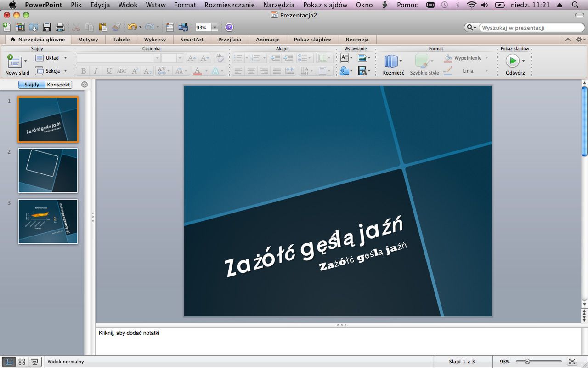
Task: Click the Nowy slajd icon
Action: 14,61
